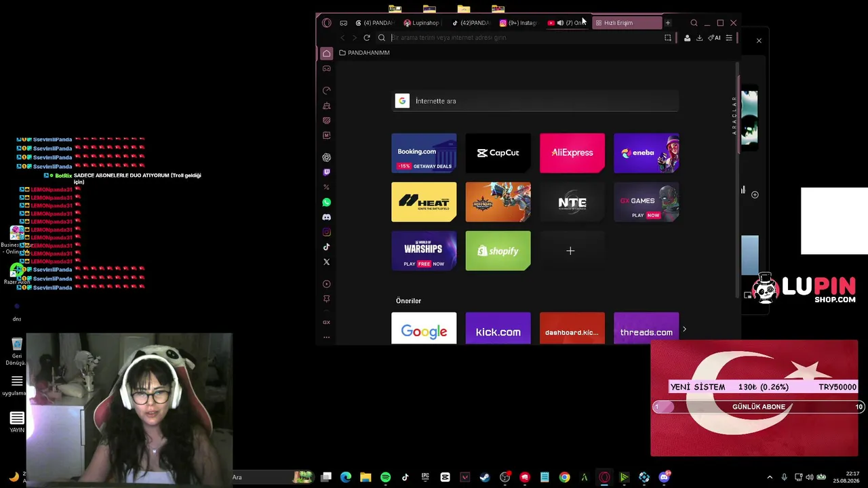Open the new tab plus button

pos(668,23)
